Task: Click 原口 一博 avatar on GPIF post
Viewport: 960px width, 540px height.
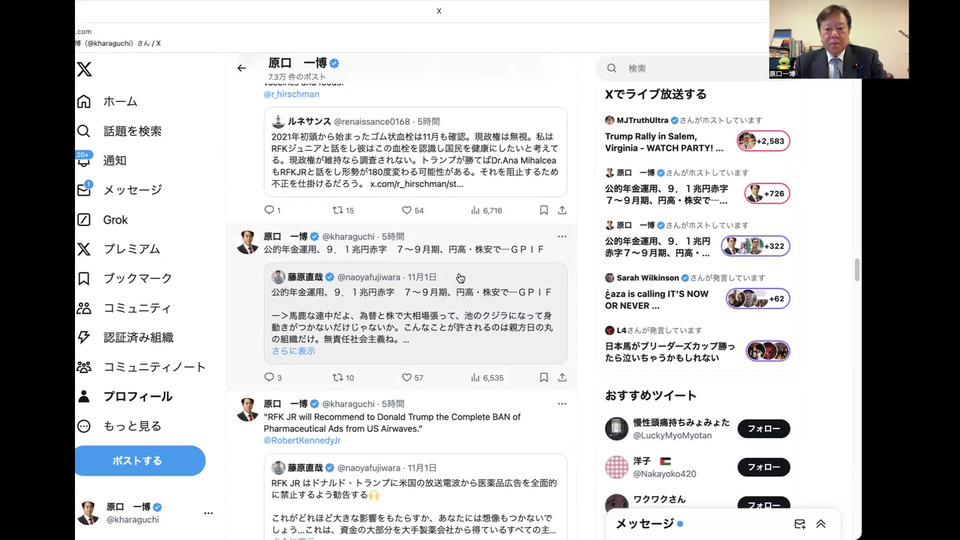Action: (247, 242)
